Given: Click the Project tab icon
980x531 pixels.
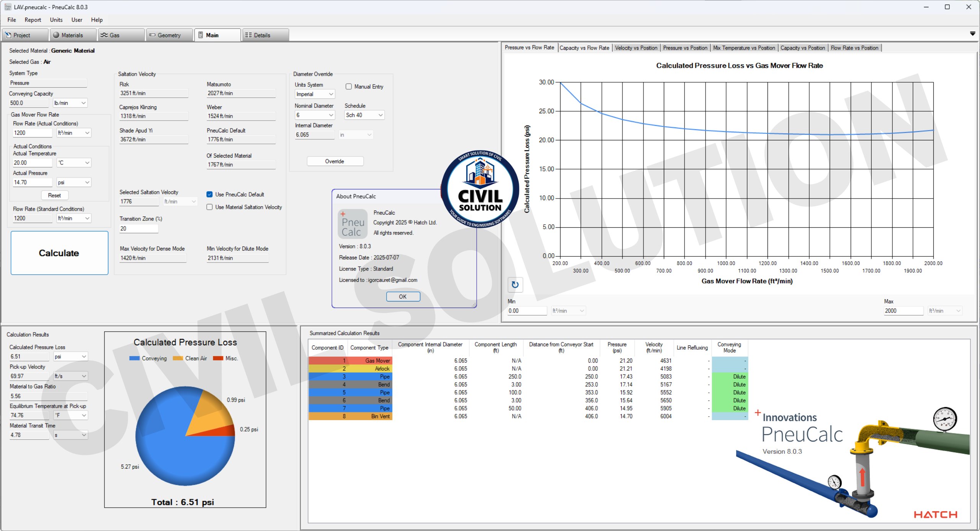Looking at the screenshot, I should click(x=8, y=35).
